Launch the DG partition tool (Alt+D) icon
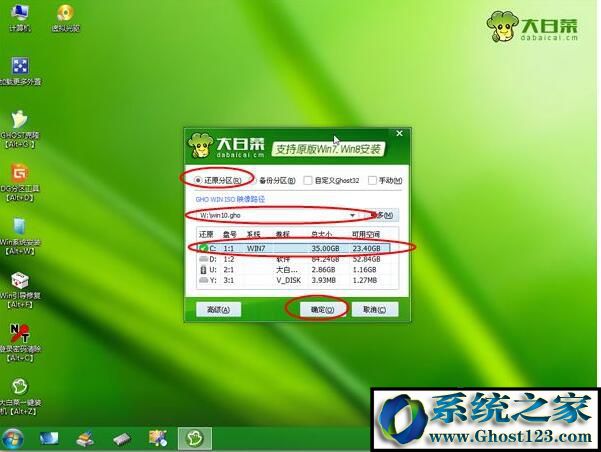Viewport: 601px width, 452px height. tap(19, 183)
